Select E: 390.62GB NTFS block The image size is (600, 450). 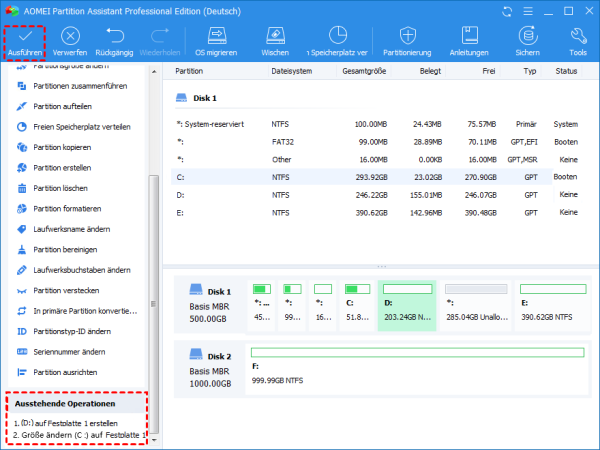click(553, 305)
